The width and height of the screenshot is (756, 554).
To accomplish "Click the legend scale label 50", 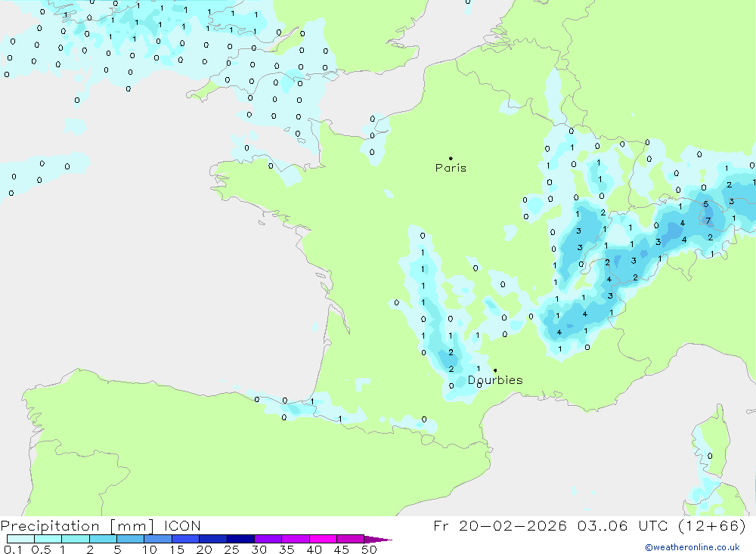I will click(x=369, y=549).
